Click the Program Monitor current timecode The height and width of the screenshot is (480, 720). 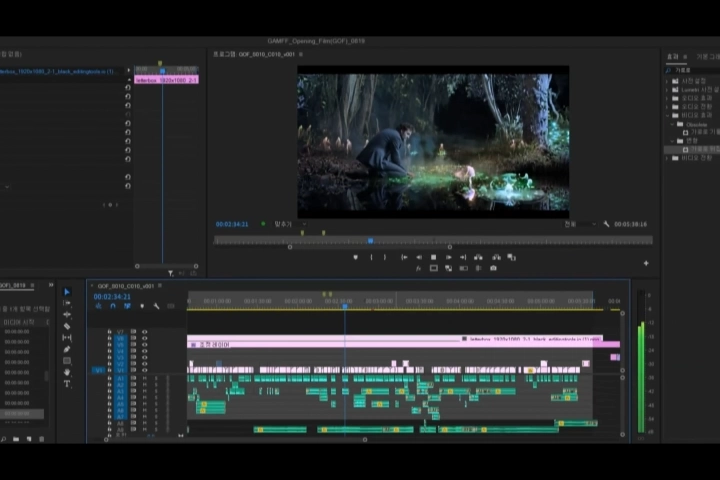point(232,224)
